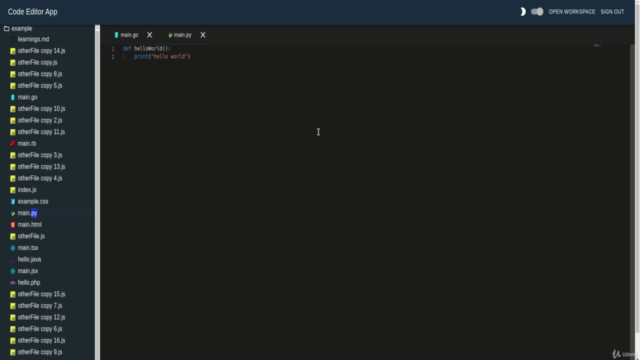The width and height of the screenshot is (640, 360).
Task: Click the JS icon beside otherFile.js
Action: click(x=13, y=236)
